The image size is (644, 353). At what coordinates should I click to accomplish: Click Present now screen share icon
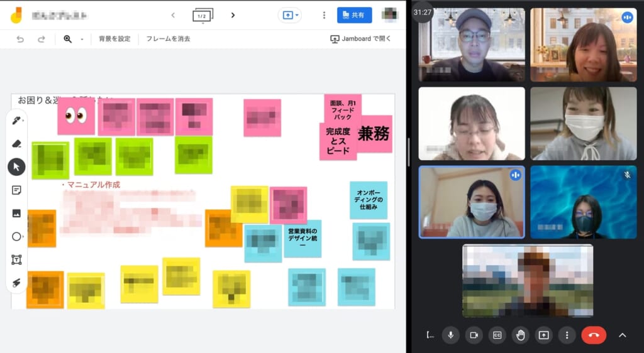544,335
